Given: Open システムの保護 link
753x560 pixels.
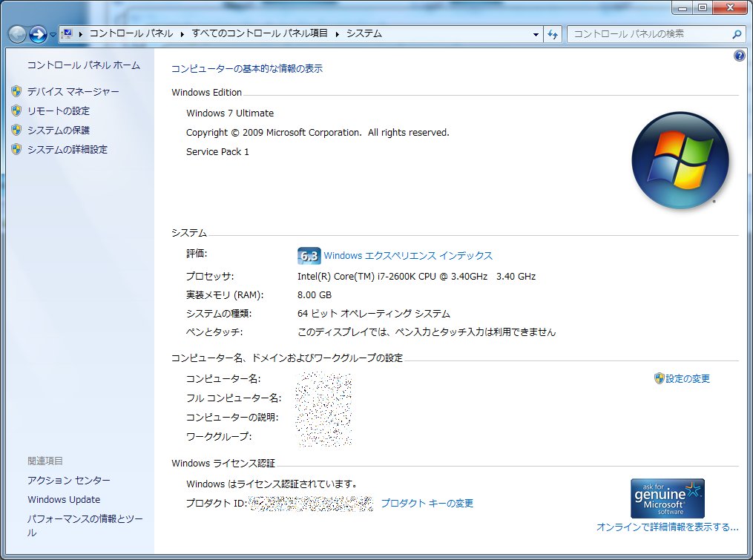Looking at the screenshot, I should coord(58,130).
